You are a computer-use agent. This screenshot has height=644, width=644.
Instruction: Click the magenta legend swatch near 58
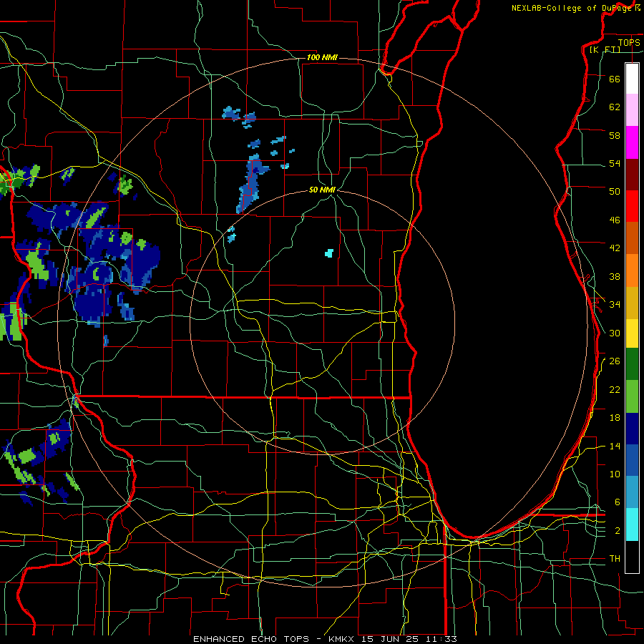click(632, 142)
